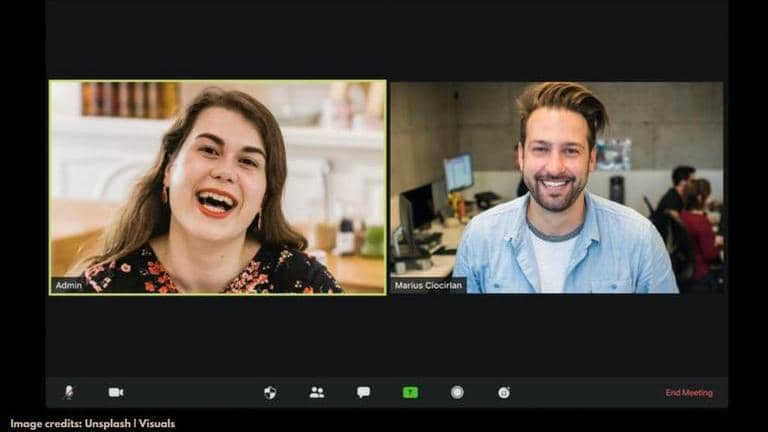The width and height of the screenshot is (768, 432).
Task: Click the green Share Screen button
Action: point(410,392)
